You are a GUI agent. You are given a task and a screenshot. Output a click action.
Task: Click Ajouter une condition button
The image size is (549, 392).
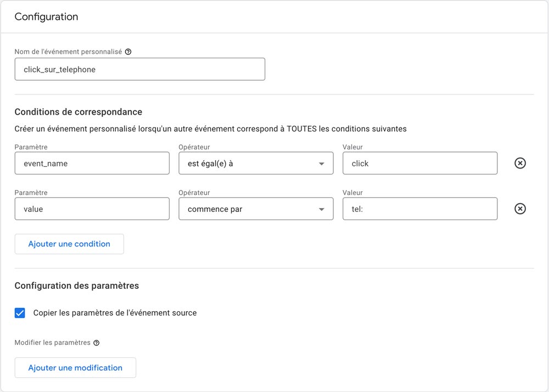click(x=69, y=244)
